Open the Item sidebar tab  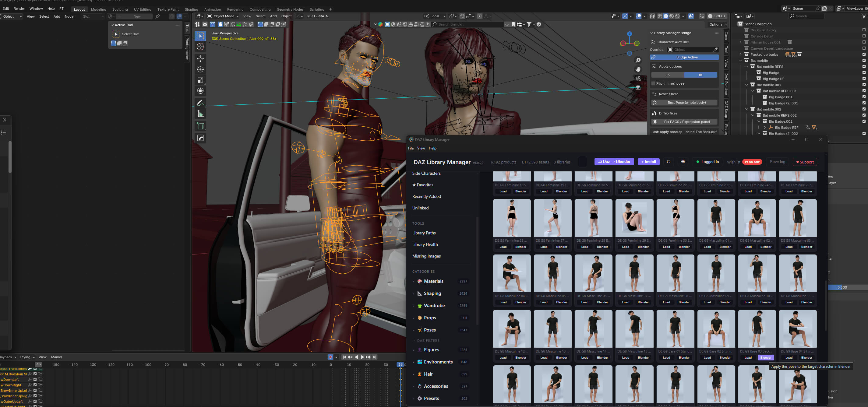click(x=726, y=36)
